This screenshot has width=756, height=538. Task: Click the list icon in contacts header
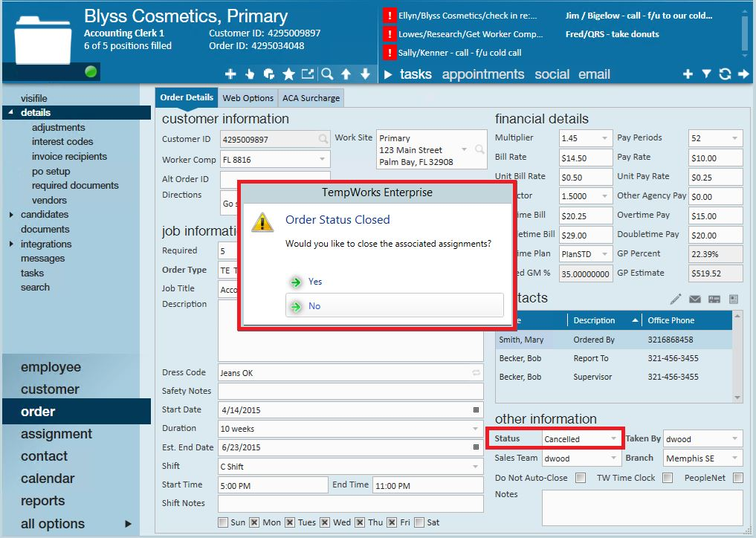pyautogui.click(x=734, y=299)
